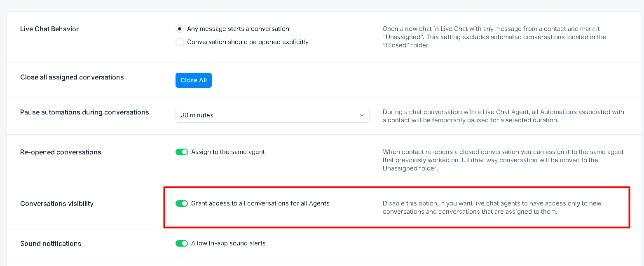Click the 'Conversations visibility' setting heading
644x266 pixels.
[x=57, y=203]
